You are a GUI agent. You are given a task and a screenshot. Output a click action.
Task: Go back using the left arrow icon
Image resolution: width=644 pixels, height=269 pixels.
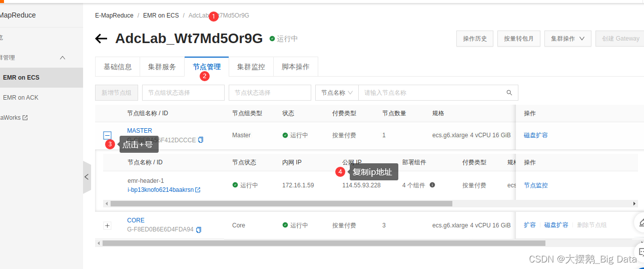pos(101,39)
